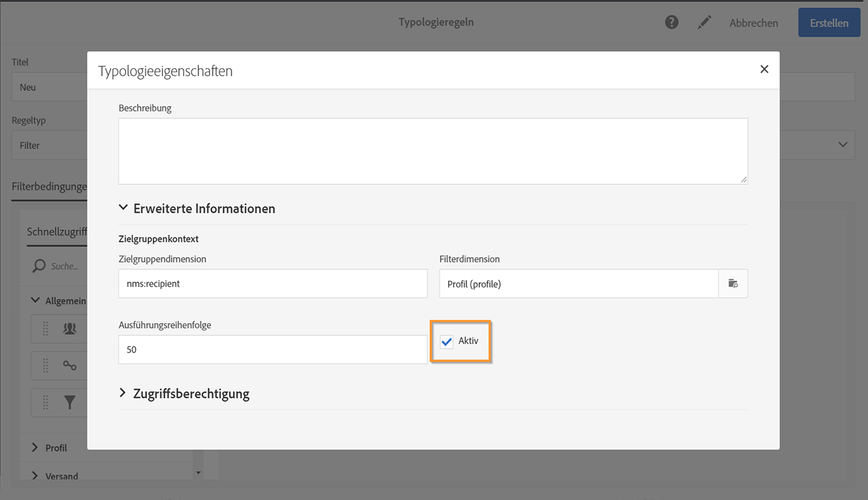This screenshot has width=868, height=500.
Task: Expand the Profil tree category
Action: pyautogui.click(x=35, y=447)
